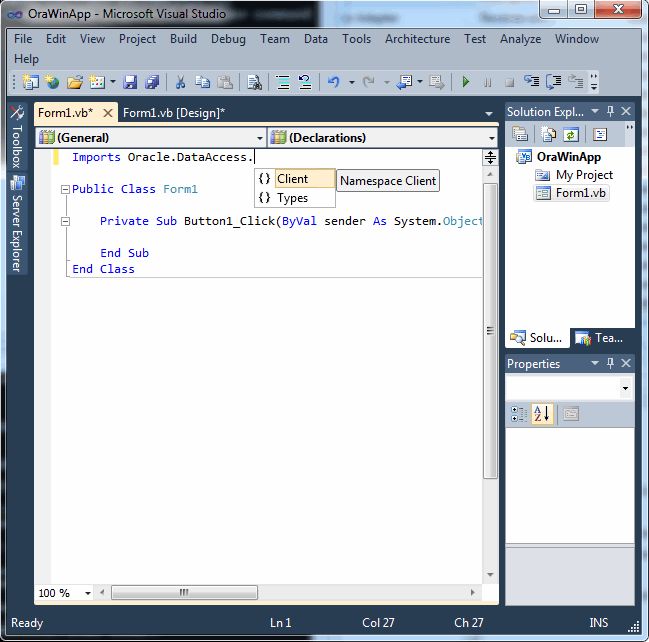Image resolution: width=649 pixels, height=642 pixels.
Task: Click the Save All toolbar icon
Action: 152,82
